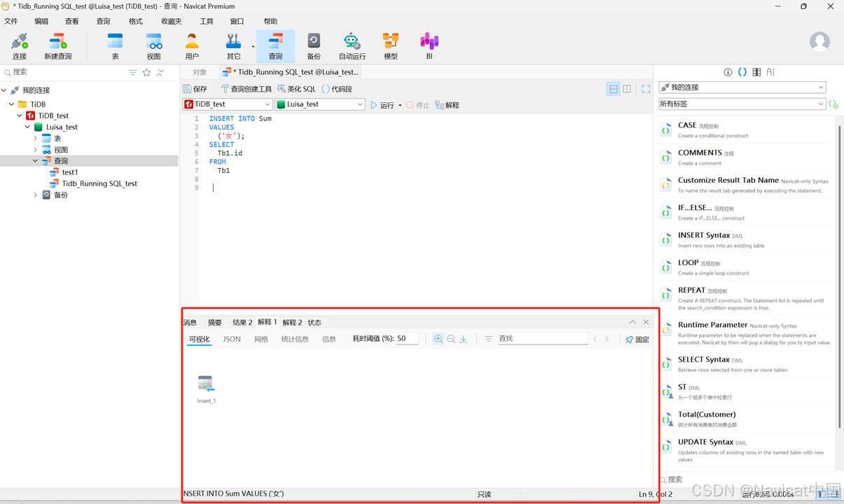Viewport: 844px width, 504px height.
Task: Click the 解释 explain button
Action: pyautogui.click(x=447, y=105)
